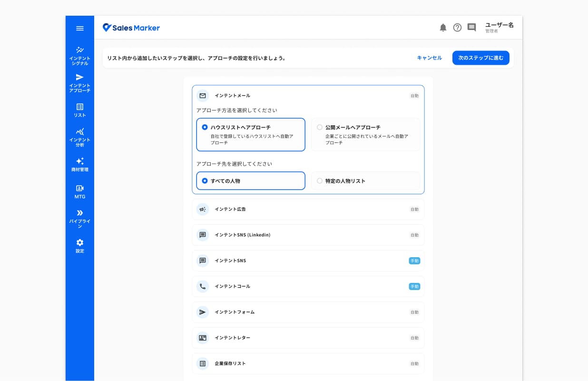
Task: Choose 特定の人物リスト radio option
Action: coord(365,181)
